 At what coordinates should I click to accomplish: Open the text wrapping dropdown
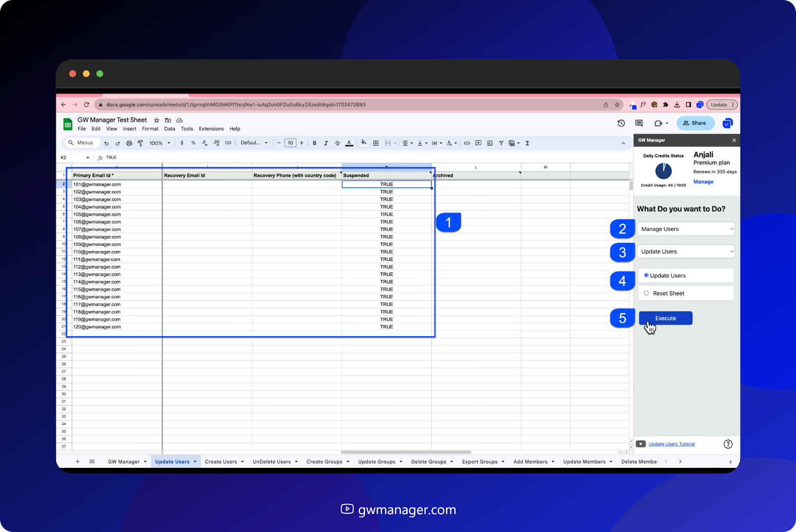[437, 143]
